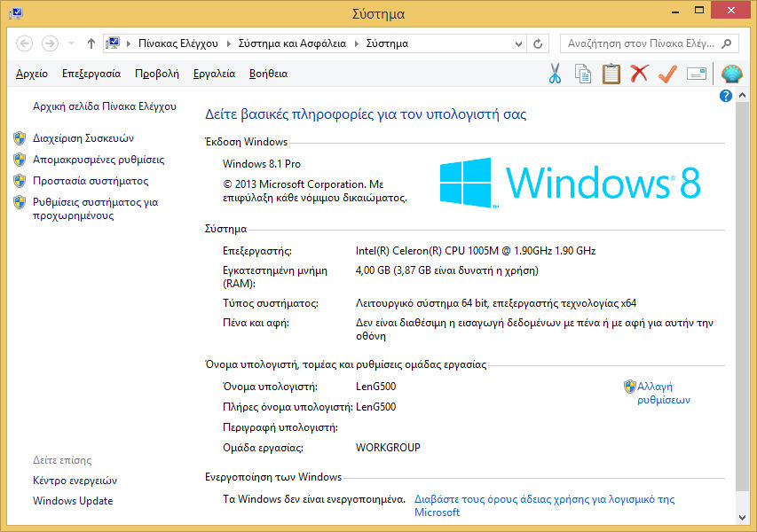Click the page heading Δείτε βασικές πληροφορίες

(366, 114)
